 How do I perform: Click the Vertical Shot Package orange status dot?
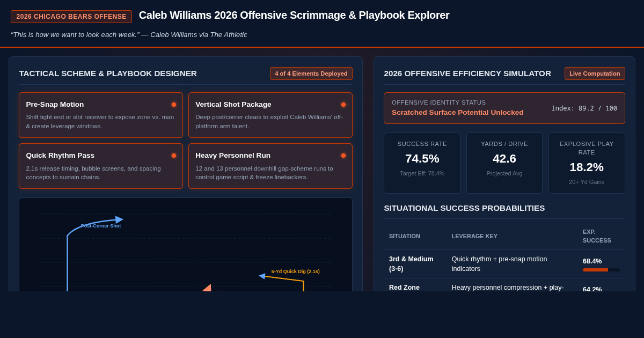pos(343,105)
